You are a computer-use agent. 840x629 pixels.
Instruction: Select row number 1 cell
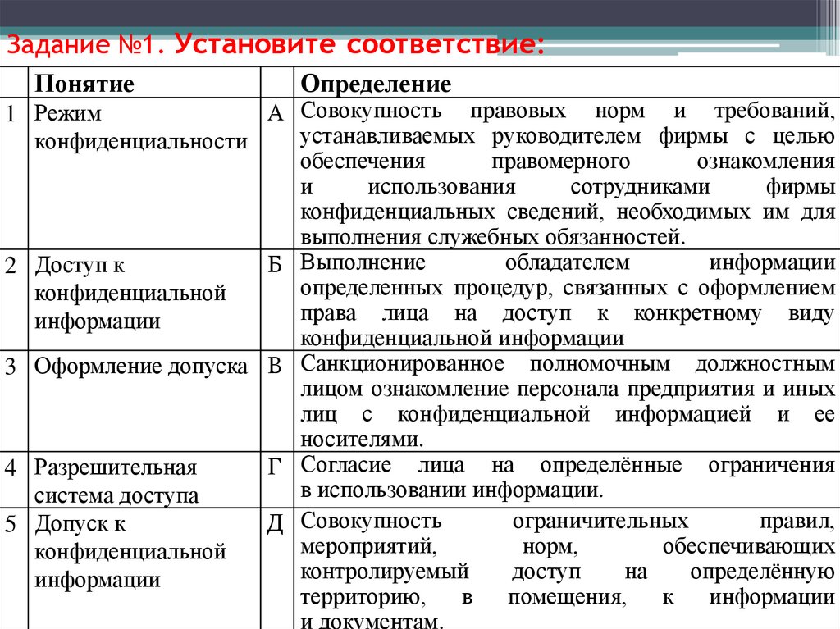click(x=13, y=174)
